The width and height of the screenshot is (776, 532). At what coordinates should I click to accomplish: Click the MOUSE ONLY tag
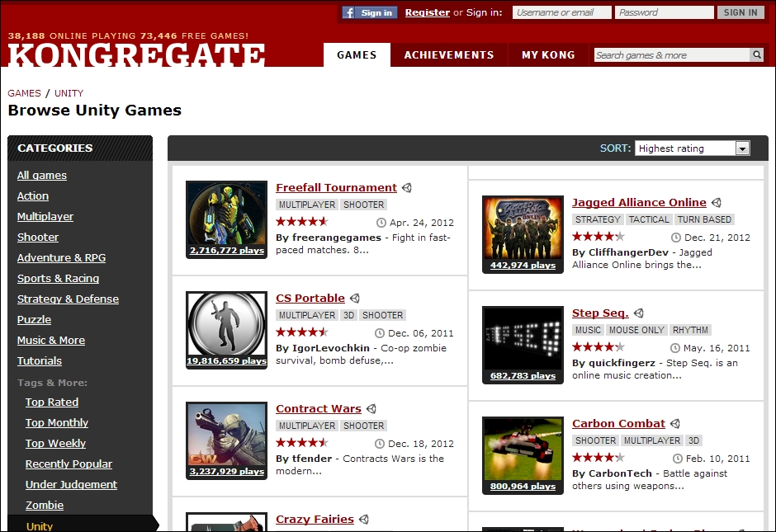coord(636,330)
